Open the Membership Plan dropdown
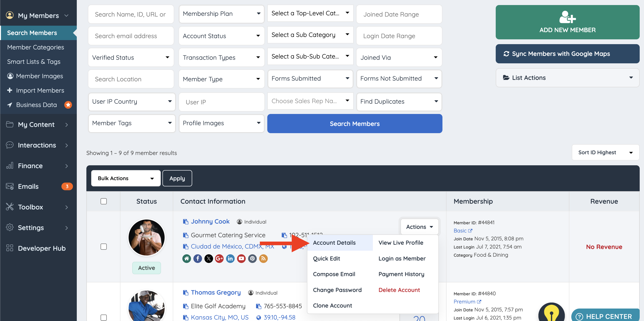The width and height of the screenshot is (644, 321). [x=221, y=14]
